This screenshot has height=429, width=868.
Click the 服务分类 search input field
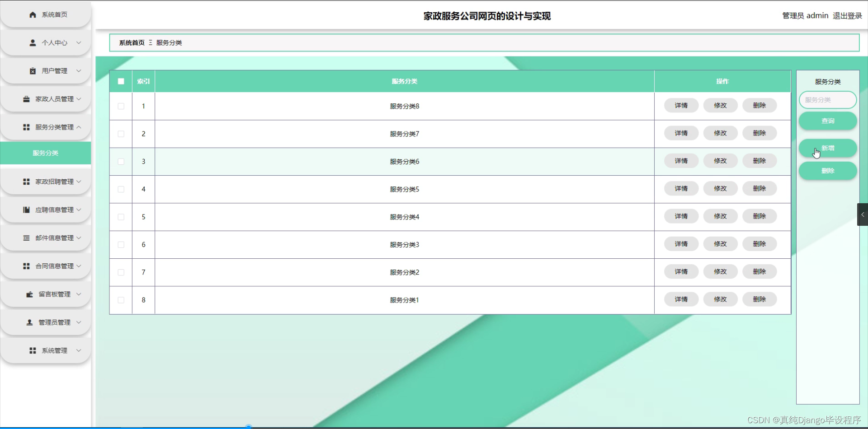click(x=827, y=100)
